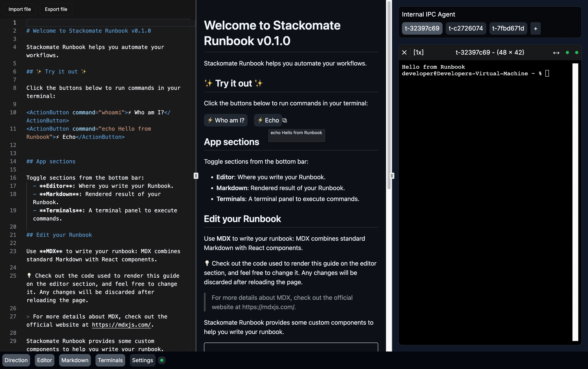Run the "Who am I?" command
588x369 pixels.
click(x=226, y=120)
